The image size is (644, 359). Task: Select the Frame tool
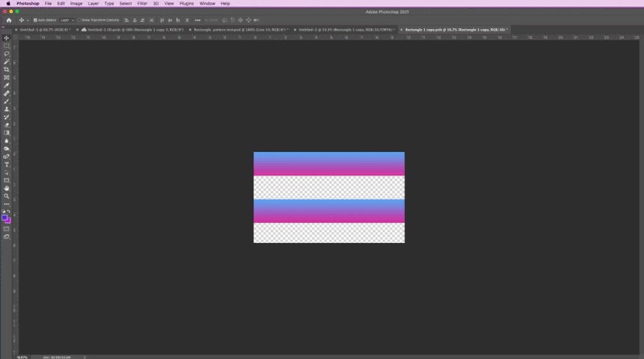[6, 77]
